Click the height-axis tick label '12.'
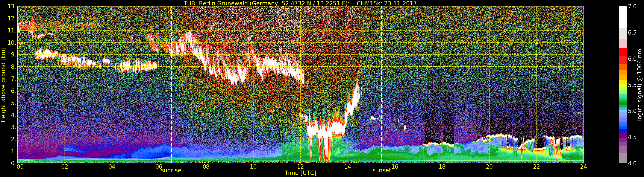Viewport: 644px width, 177px height. [12, 18]
